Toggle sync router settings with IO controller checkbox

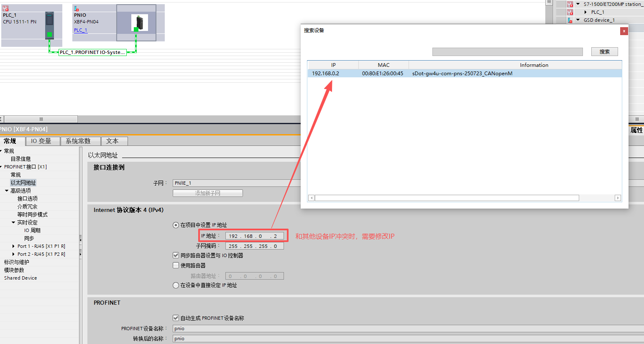176,255
